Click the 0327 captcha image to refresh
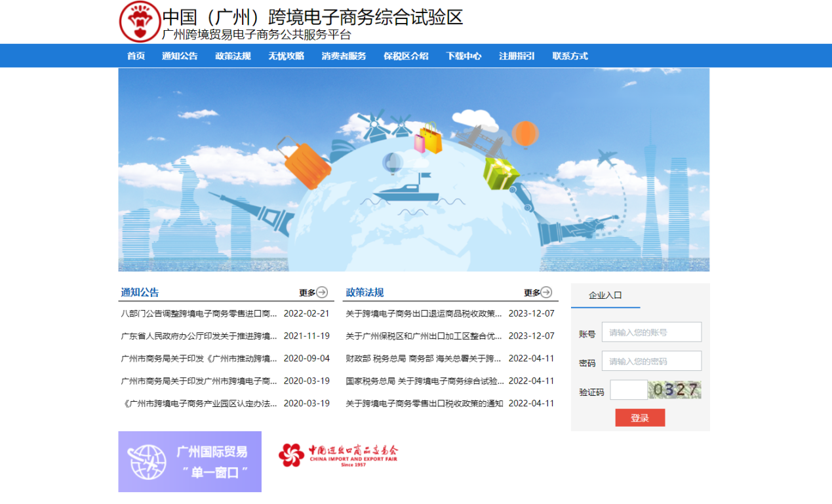Screen dimensions: 832x504 click(674, 390)
